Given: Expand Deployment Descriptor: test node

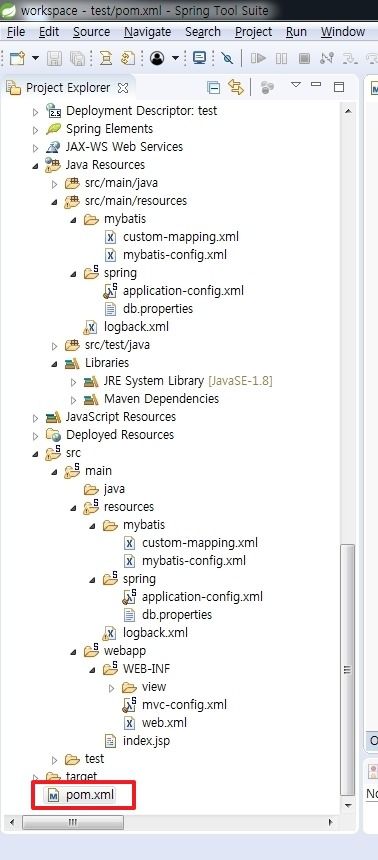Looking at the screenshot, I should (x=36, y=112).
